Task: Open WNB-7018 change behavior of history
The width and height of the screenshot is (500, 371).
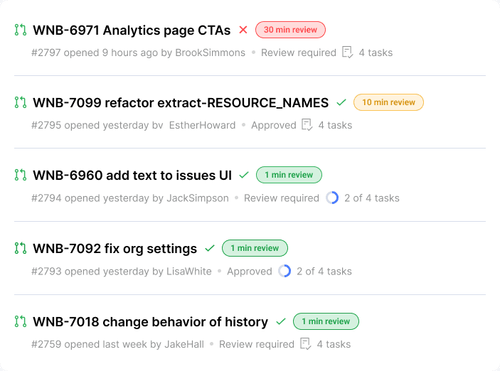Action: click(x=150, y=322)
